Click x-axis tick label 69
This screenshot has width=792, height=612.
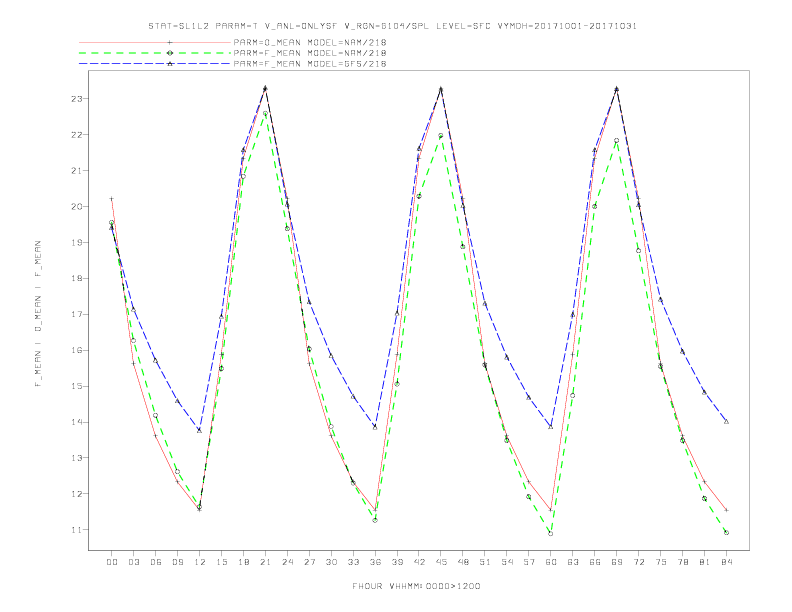click(x=617, y=562)
